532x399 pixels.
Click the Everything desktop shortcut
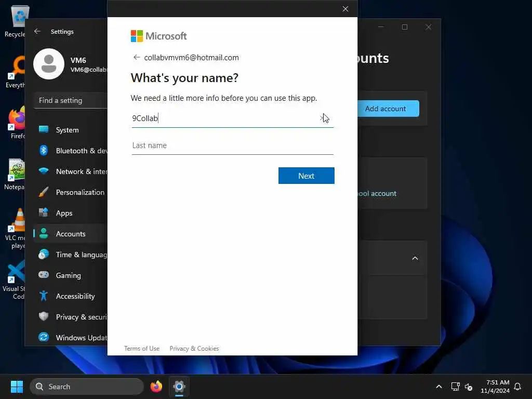[15, 72]
